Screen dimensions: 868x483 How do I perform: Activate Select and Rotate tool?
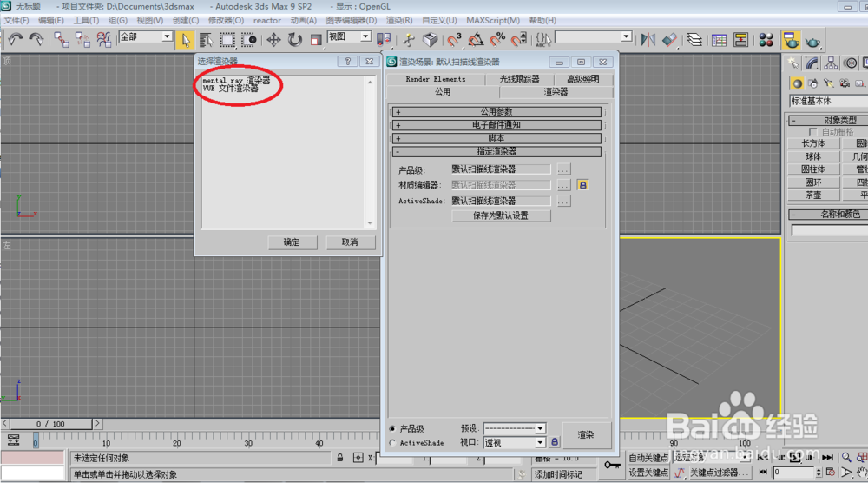coord(294,40)
